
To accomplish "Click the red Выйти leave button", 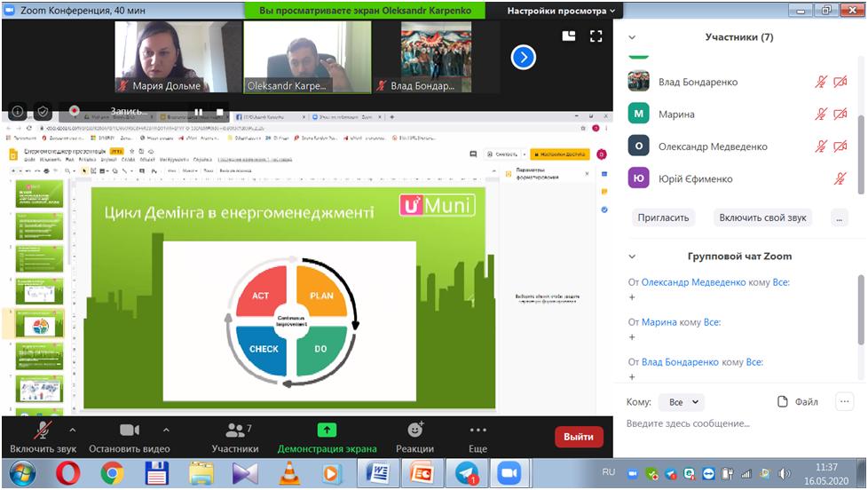I will 579,437.
